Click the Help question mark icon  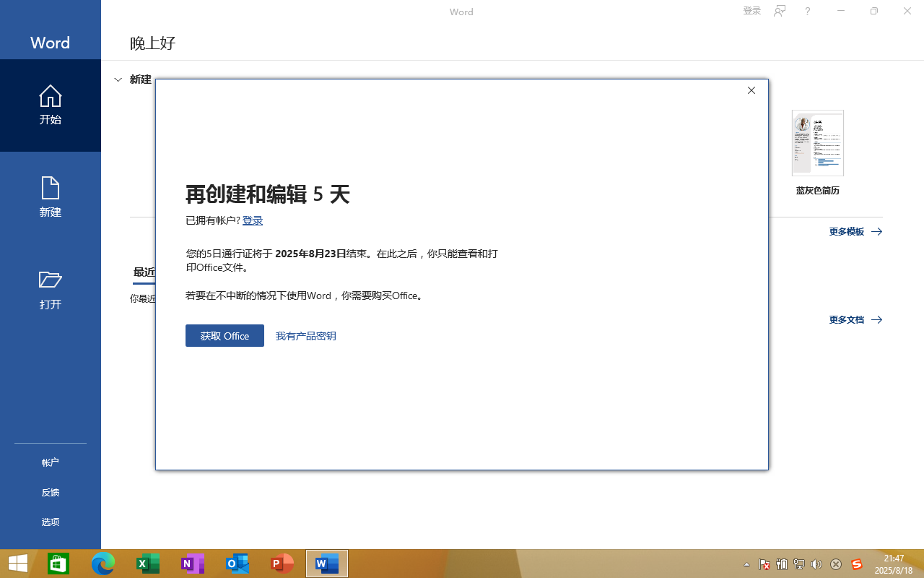[808, 11]
